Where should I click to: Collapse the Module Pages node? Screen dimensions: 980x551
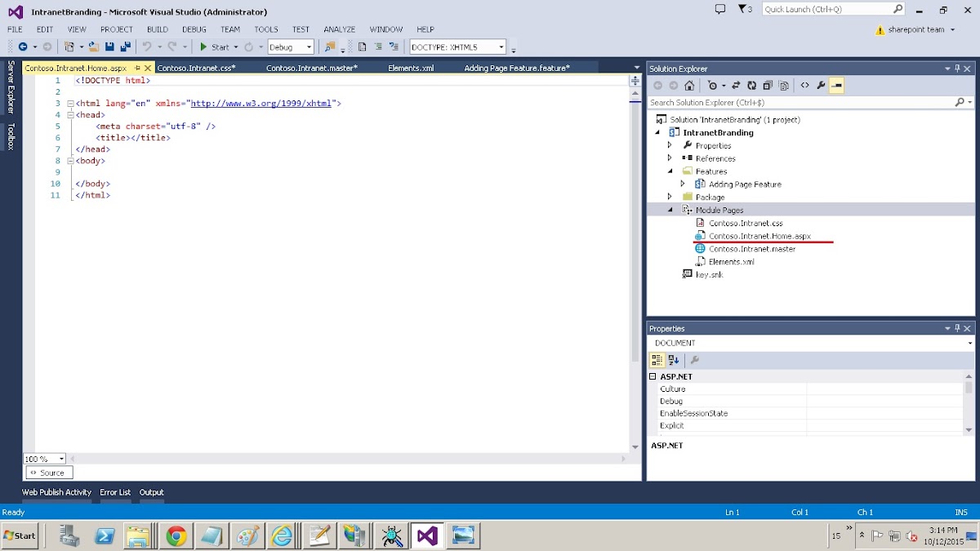pyautogui.click(x=670, y=210)
